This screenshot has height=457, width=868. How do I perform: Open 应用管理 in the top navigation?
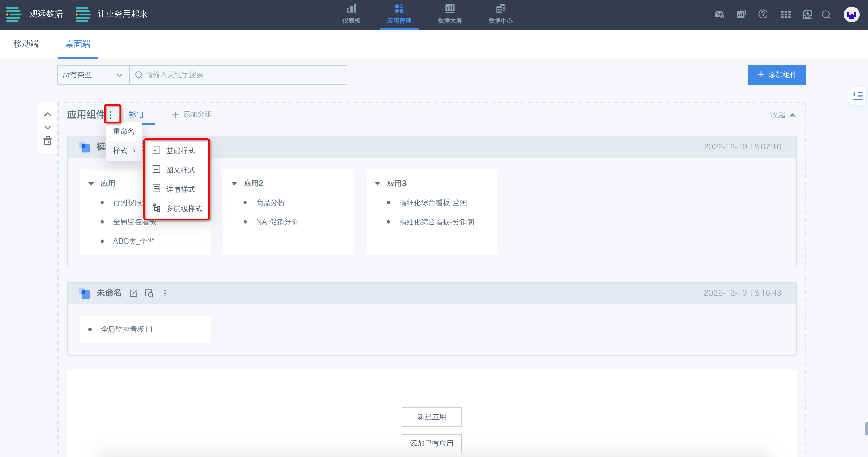[399, 14]
